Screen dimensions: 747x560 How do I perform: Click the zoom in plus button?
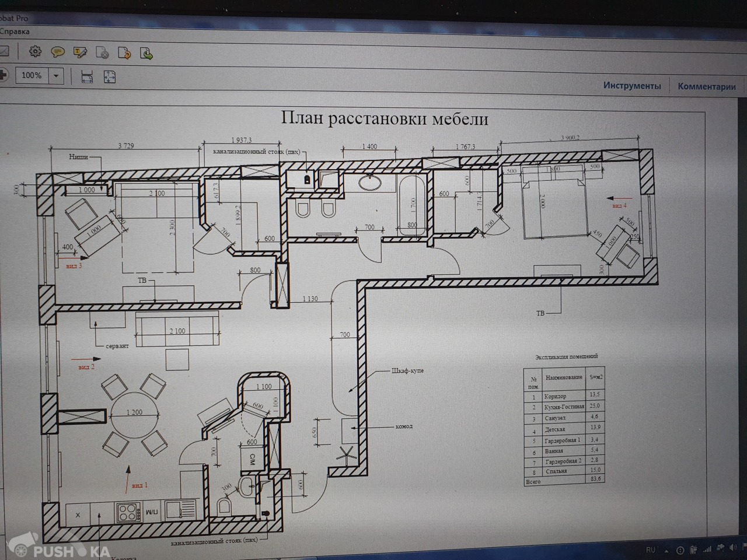click(3, 75)
